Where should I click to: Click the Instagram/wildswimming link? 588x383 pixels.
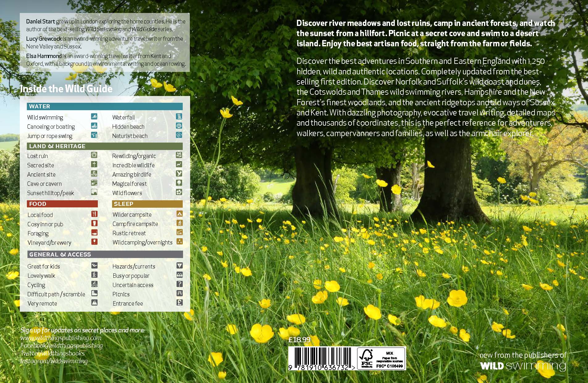54,361
